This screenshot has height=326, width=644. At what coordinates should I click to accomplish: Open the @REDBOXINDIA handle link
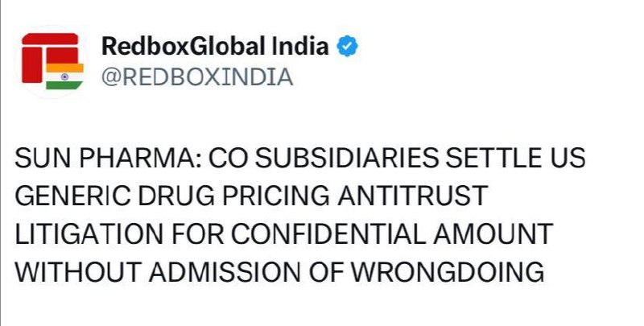click(197, 77)
